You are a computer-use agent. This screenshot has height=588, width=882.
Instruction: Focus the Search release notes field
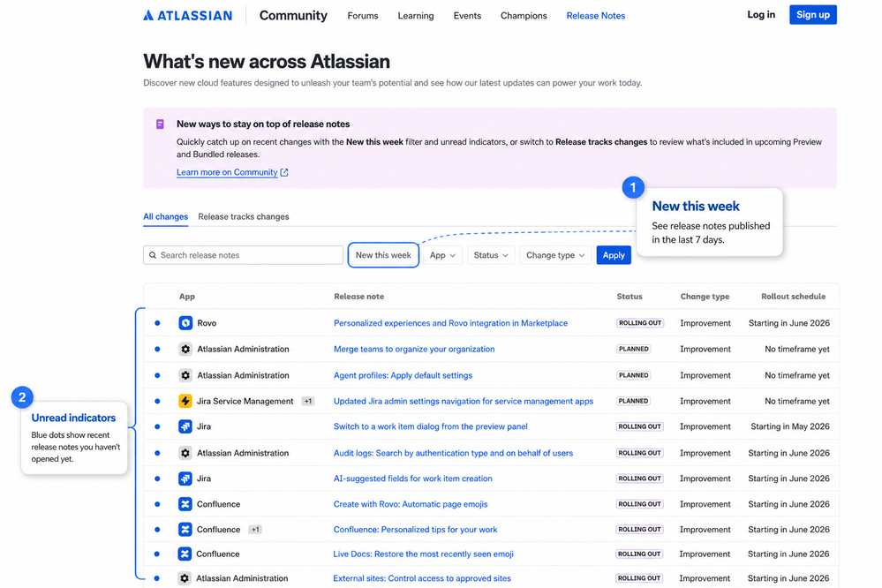(x=243, y=255)
